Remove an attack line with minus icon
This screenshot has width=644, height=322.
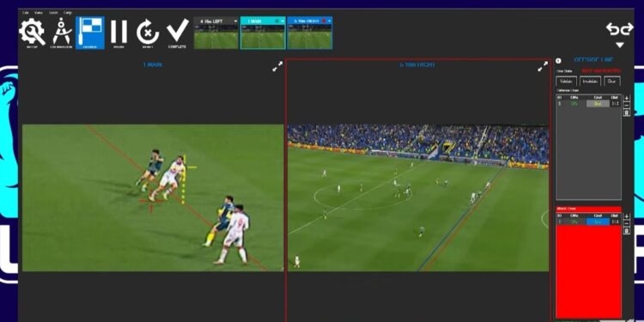click(x=626, y=223)
